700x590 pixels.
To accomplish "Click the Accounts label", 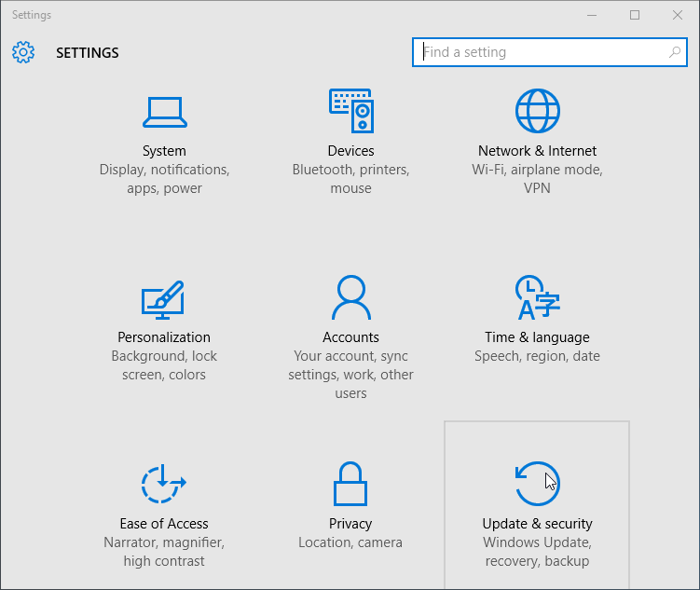I will (350, 337).
